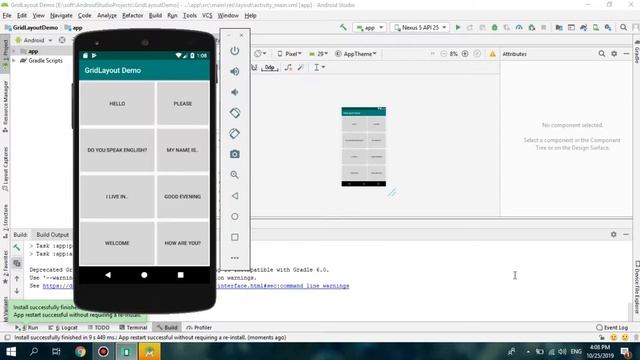640x360 pixels.
Task: Open AppTheme dropdown
Action: 356,54
